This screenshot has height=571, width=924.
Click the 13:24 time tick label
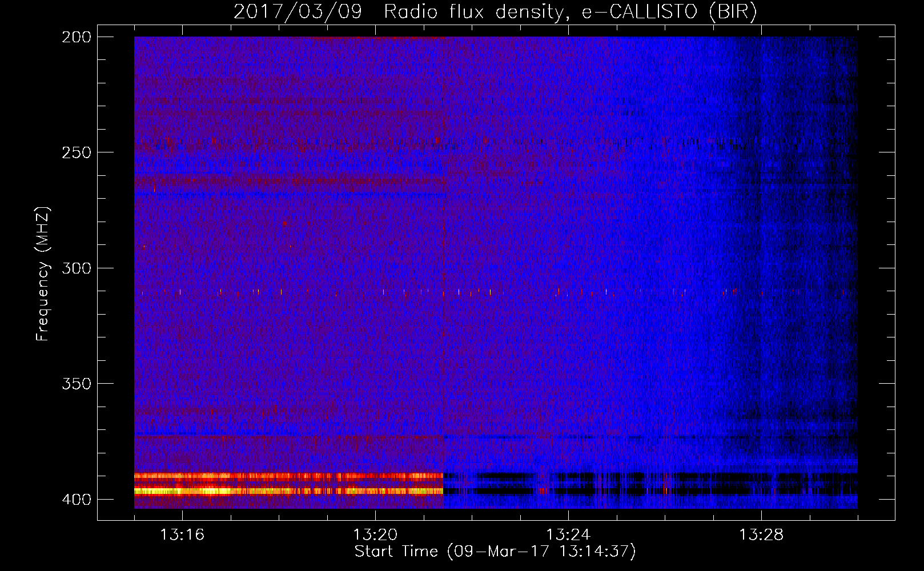568,534
